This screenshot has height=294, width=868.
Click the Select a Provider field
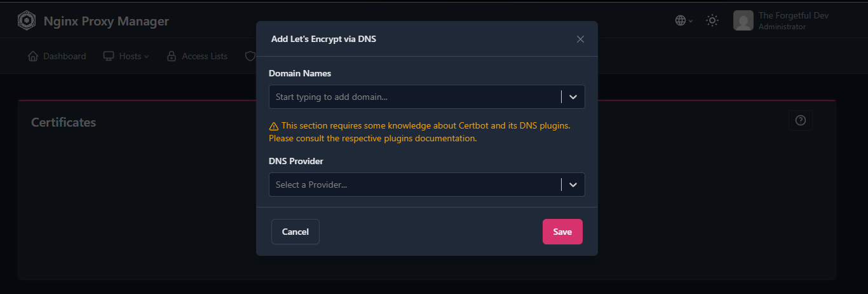[x=413, y=185]
